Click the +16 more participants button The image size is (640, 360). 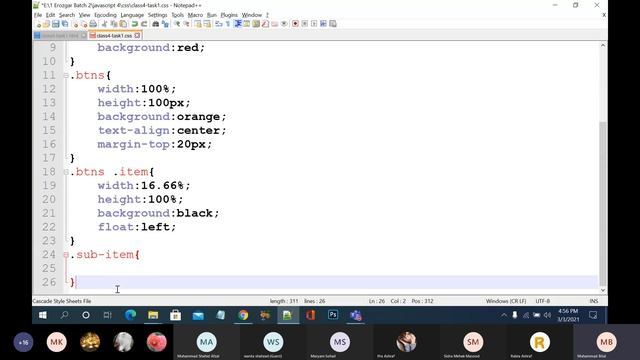pyautogui.click(x=23, y=342)
